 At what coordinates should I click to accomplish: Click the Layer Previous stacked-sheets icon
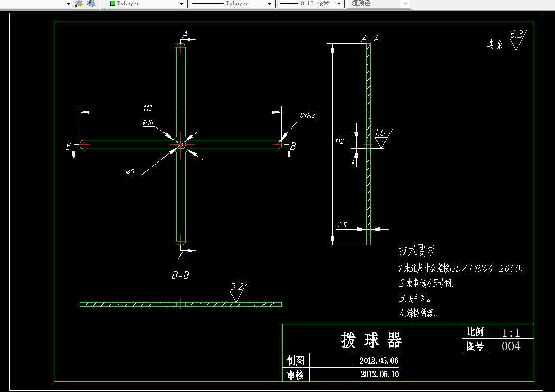click(x=92, y=4)
